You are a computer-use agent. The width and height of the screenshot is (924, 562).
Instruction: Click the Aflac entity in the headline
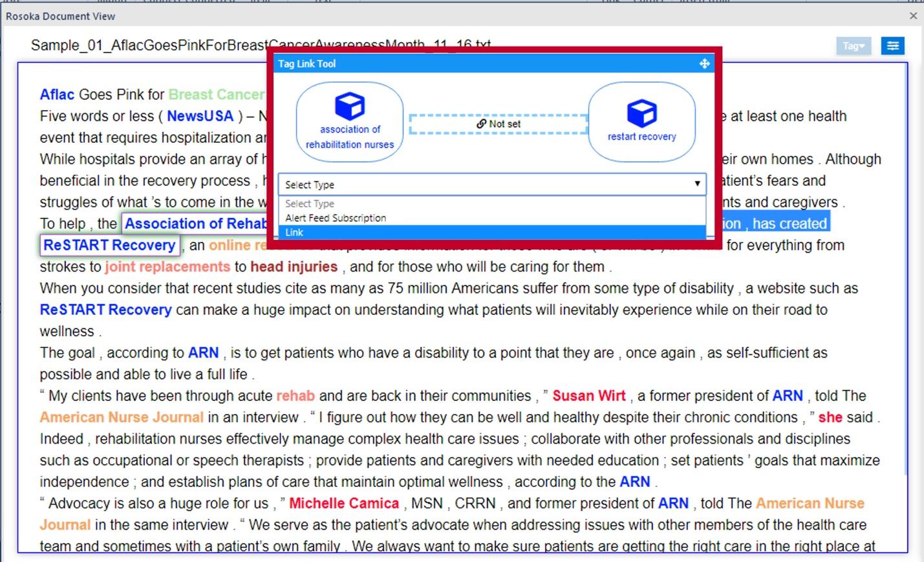pyautogui.click(x=57, y=94)
